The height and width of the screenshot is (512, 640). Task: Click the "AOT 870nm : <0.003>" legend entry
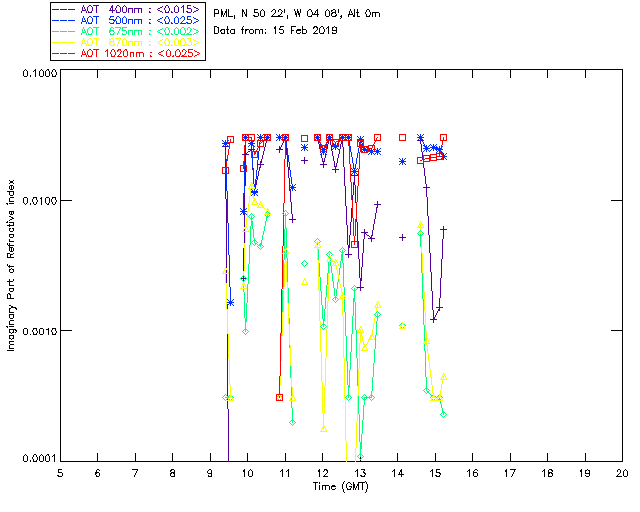click(127, 42)
